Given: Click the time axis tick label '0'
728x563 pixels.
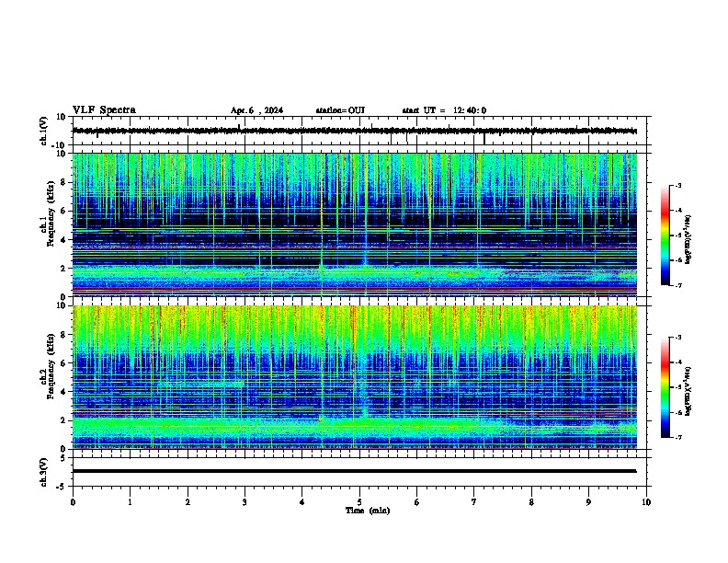Looking at the screenshot, I should (x=73, y=502).
